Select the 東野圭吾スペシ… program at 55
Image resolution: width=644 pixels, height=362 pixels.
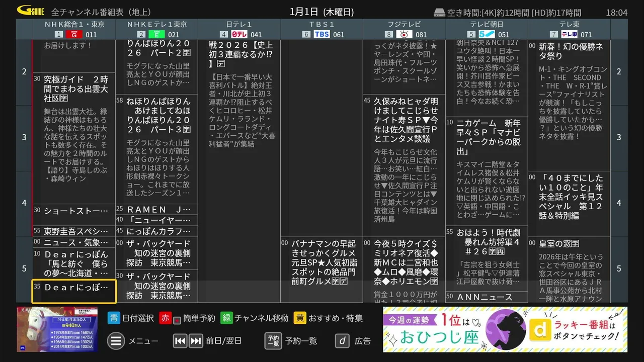pos(74,231)
